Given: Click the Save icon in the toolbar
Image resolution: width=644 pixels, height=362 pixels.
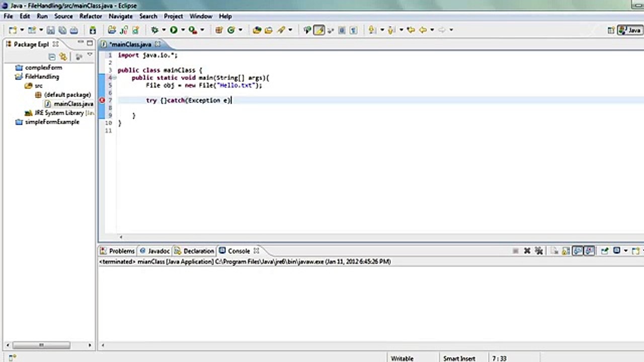Looking at the screenshot, I should [50, 30].
